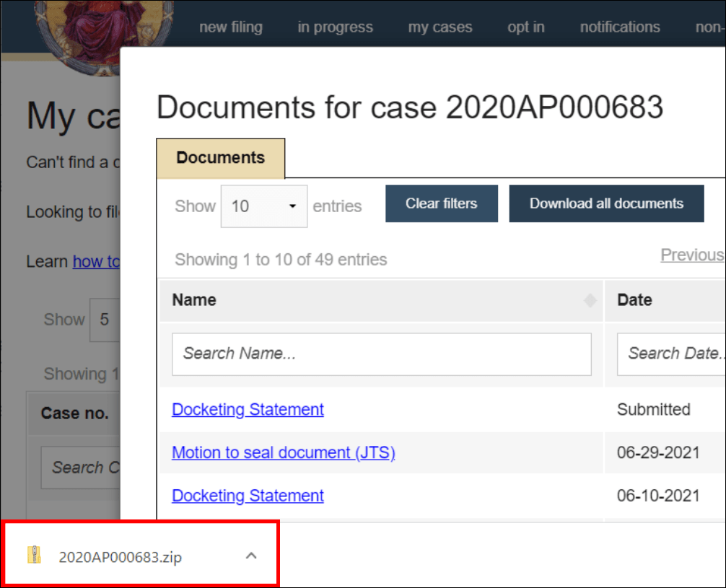The height and width of the screenshot is (588, 726).
Task: Click Download all documents
Action: click(x=606, y=203)
